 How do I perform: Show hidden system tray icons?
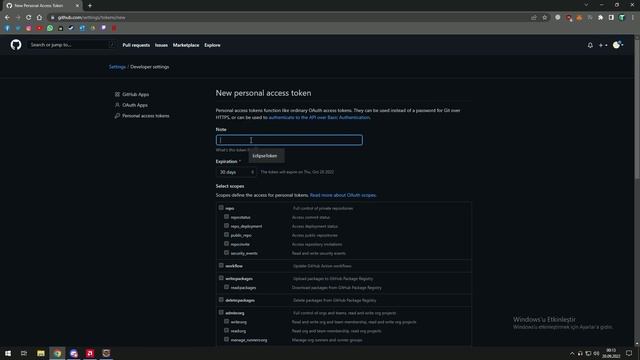(x=572, y=353)
